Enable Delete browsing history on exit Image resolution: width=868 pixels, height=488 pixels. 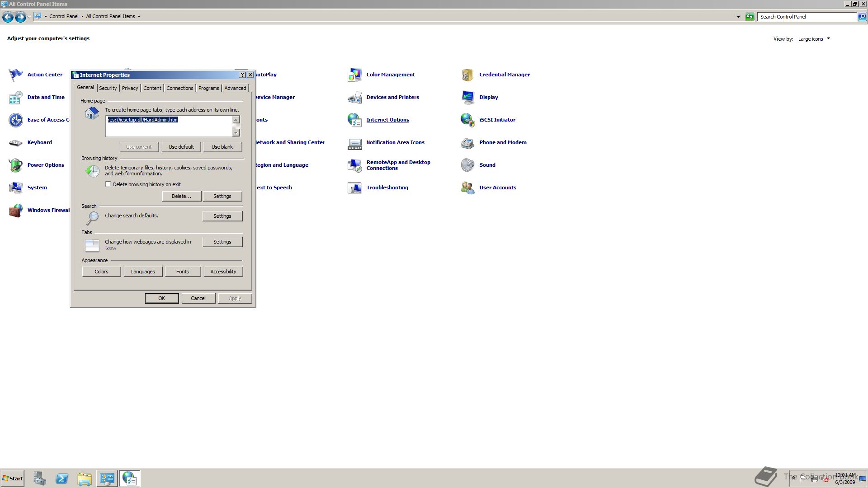(108, 184)
